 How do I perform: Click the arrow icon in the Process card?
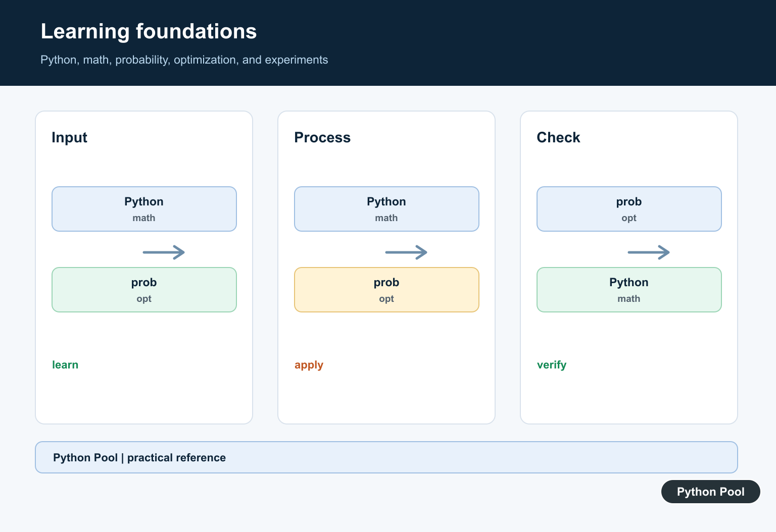coord(406,252)
